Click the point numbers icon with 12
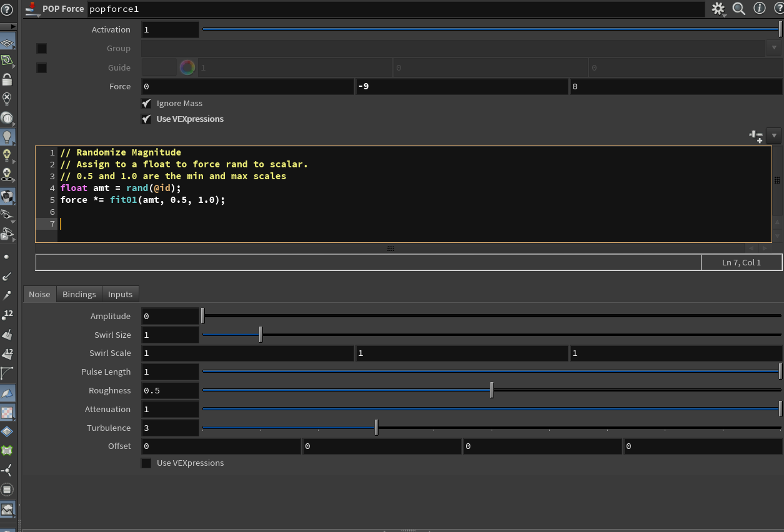This screenshot has height=532, width=784. tap(7, 315)
